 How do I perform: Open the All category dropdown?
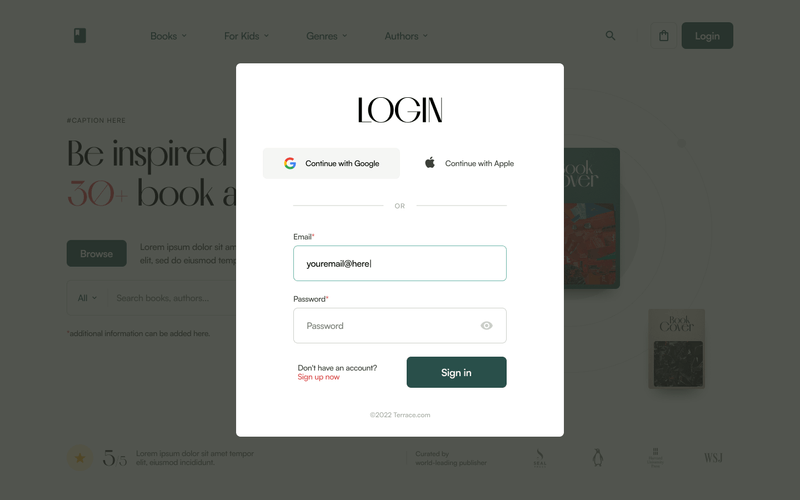(87, 298)
